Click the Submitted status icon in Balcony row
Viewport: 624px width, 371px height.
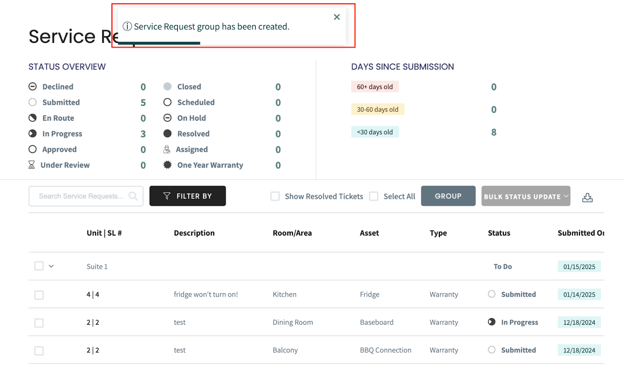pyautogui.click(x=492, y=350)
